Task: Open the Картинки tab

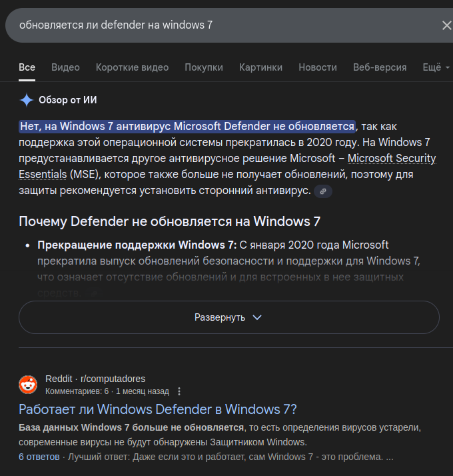Action: click(x=260, y=67)
